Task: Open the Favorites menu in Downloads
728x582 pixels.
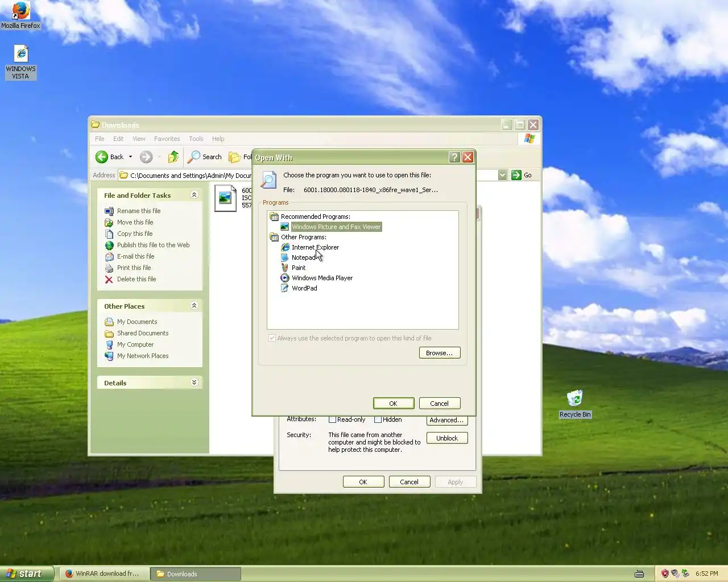Action: tap(167, 139)
